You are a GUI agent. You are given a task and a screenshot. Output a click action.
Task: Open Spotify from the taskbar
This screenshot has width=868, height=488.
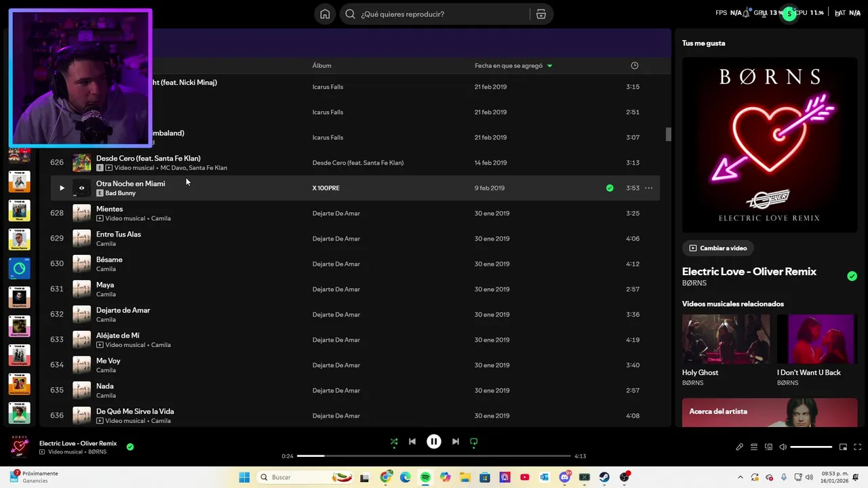pyautogui.click(x=425, y=477)
